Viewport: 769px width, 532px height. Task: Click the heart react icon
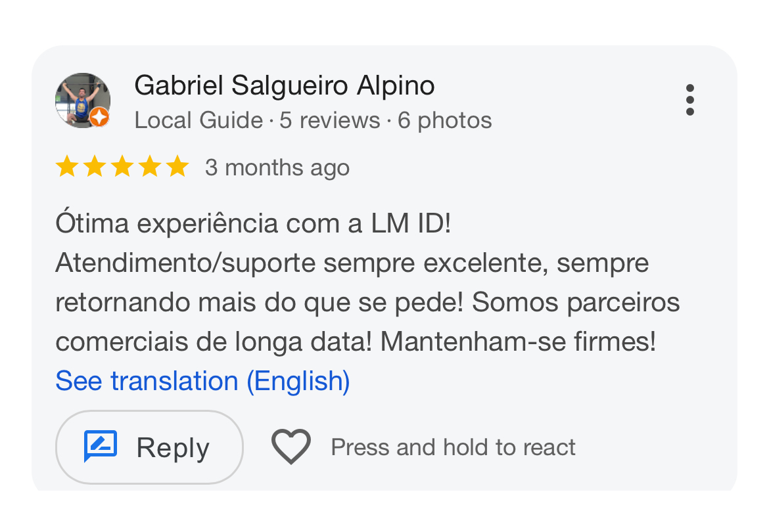291,447
